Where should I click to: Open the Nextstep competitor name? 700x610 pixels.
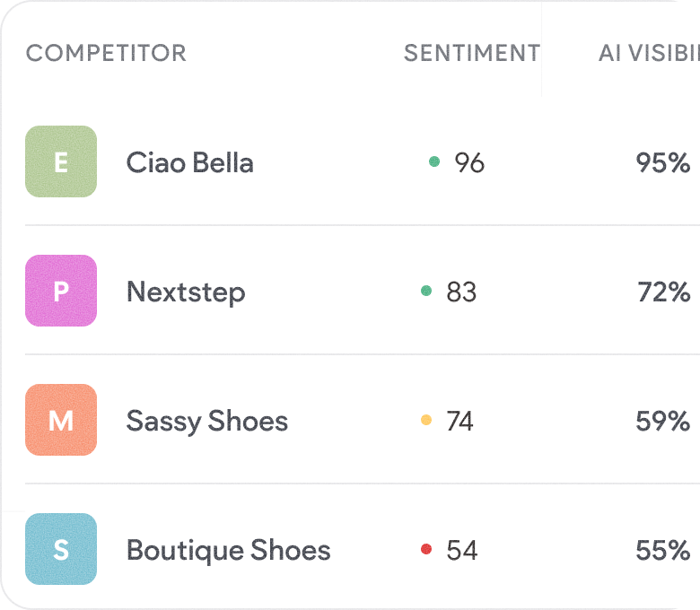(186, 292)
